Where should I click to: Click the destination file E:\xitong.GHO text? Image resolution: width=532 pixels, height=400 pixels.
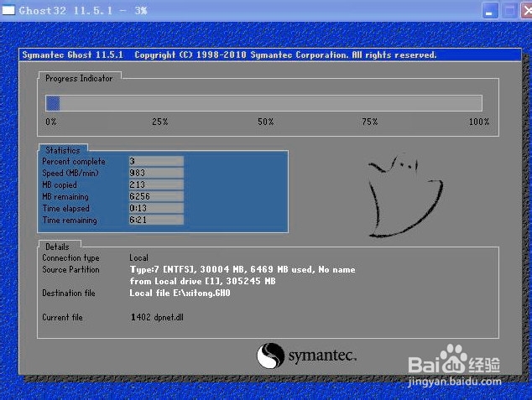(180, 293)
